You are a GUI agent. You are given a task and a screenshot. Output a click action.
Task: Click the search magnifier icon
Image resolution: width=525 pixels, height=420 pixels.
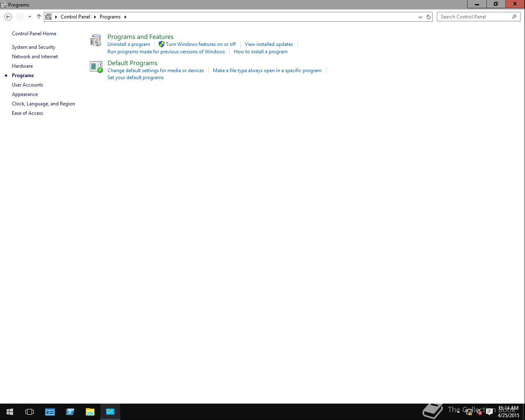(514, 17)
